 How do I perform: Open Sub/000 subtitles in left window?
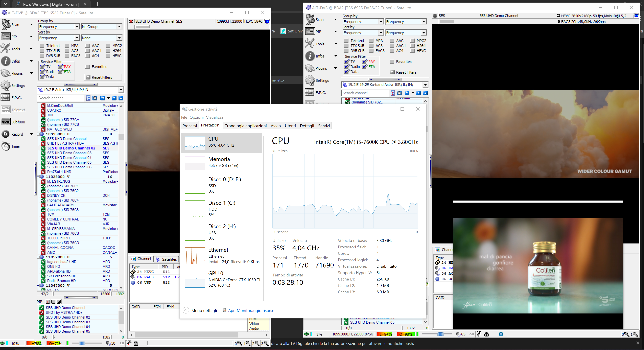click(x=13, y=122)
